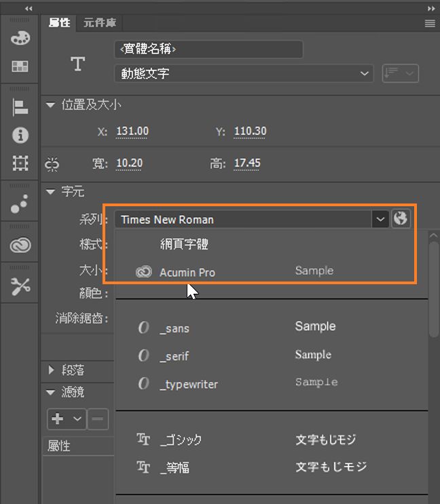Open the Motion Presets dots icon
The height and width of the screenshot is (504, 440).
[x=19, y=203]
